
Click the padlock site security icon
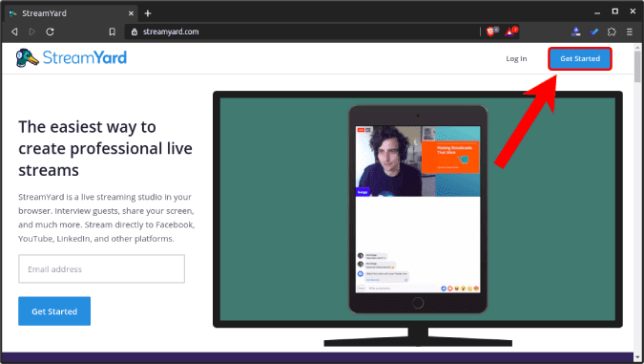click(134, 32)
